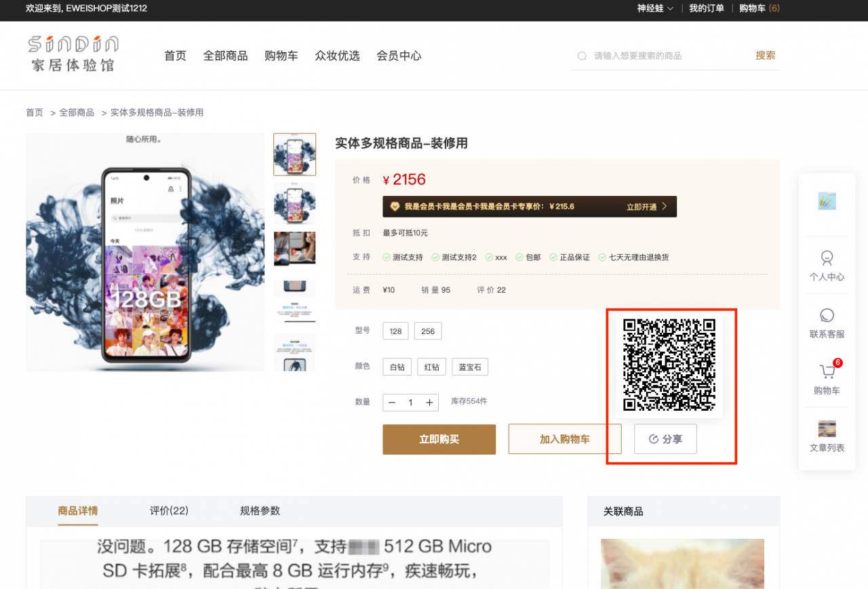This screenshot has height=589, width=868.
Task: Select color option 红钻
Action: (431, 367)
